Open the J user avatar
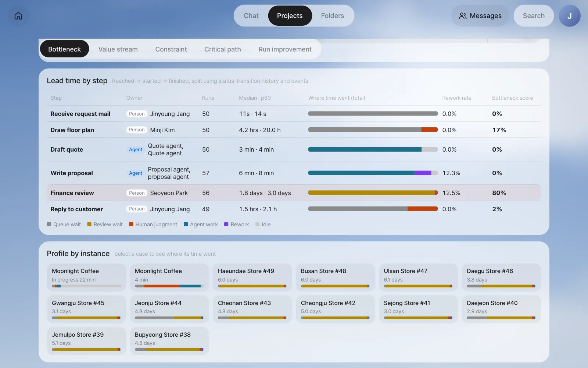Image resolution: width=588 pixels, height=368 pixels. pos(569,16)
